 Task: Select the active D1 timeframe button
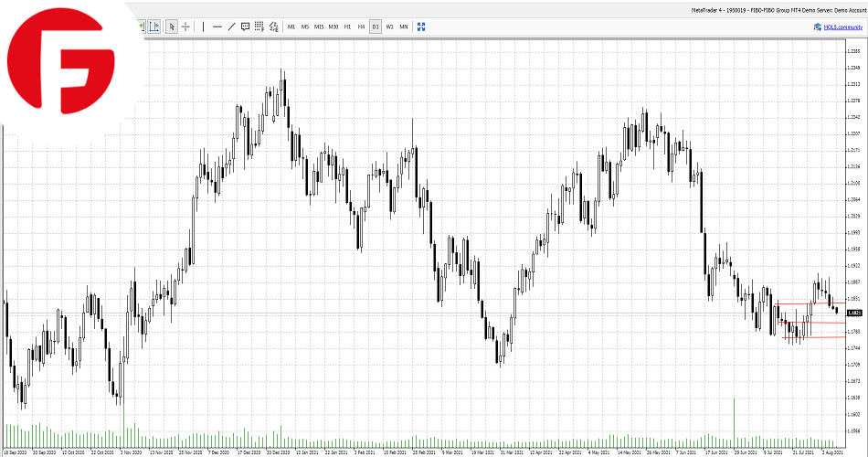[376, 27]
